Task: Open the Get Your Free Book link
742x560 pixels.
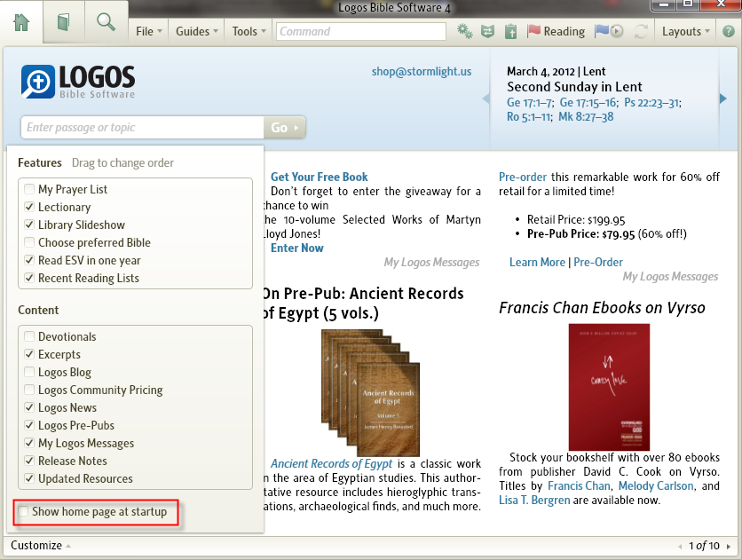Action: [x=319, y=177]
